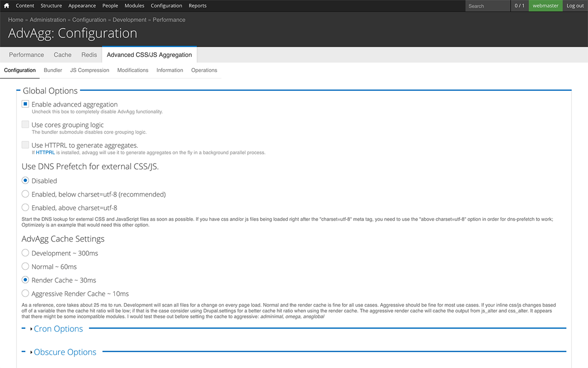The width and height of the screenshot is (588, 368).
Task: Open the Modules admin menu
Action: (135, 6)
